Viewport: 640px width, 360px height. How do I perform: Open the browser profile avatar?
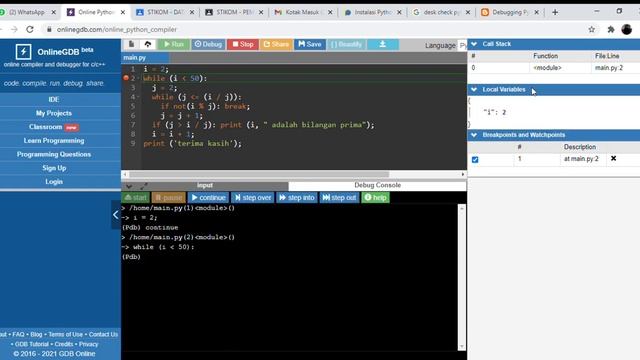pyautogui.click(x=627, y=29)
